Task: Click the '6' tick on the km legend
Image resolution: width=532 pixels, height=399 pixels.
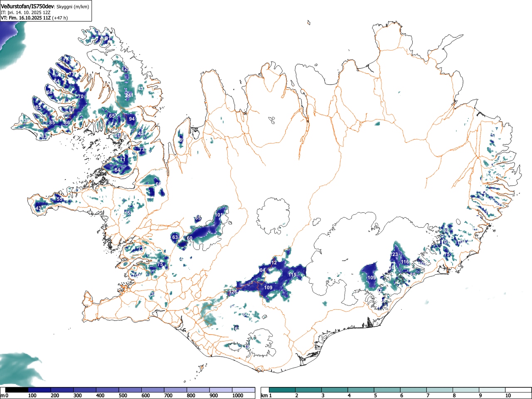Action: [401, 396]
